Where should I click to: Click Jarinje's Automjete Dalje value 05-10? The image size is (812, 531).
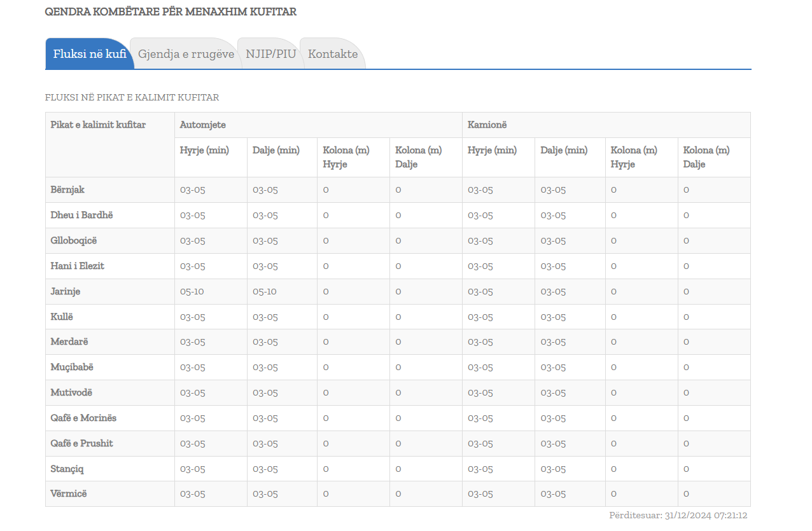(265, 291)
